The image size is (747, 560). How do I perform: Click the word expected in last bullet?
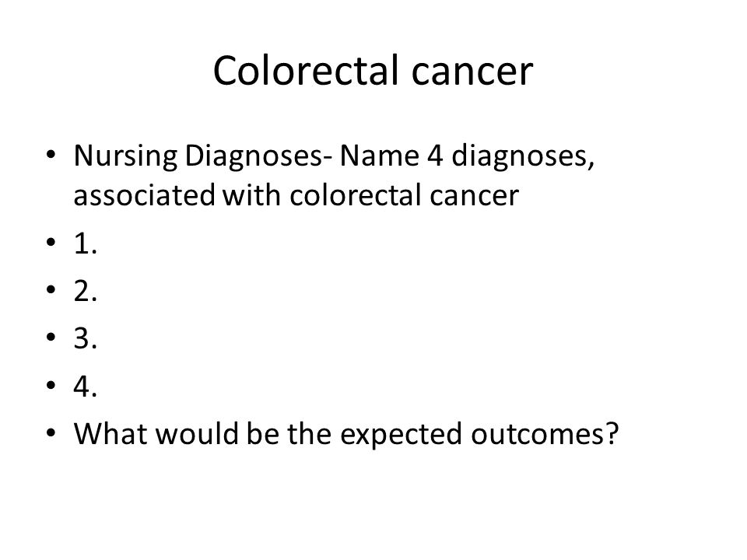pos(401,436)
